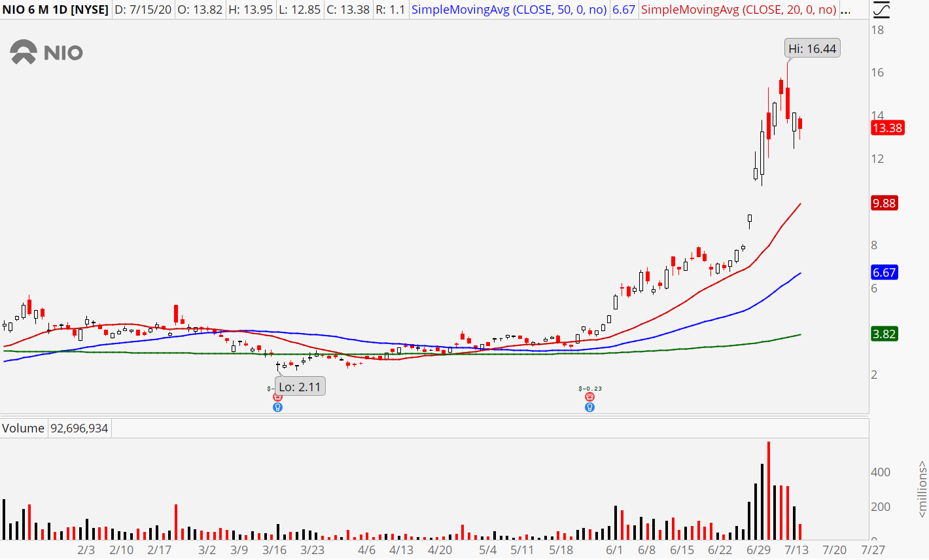Click the 4/20 date axis label

(440, 550)
